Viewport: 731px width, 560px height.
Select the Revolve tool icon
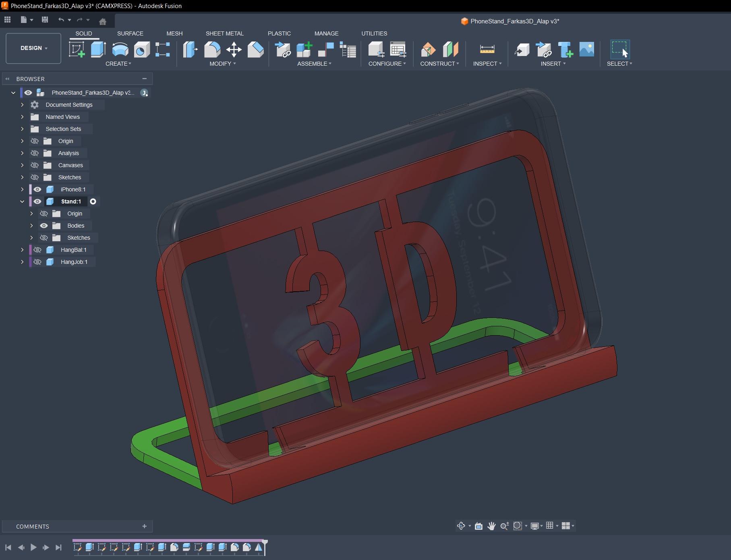120,50
